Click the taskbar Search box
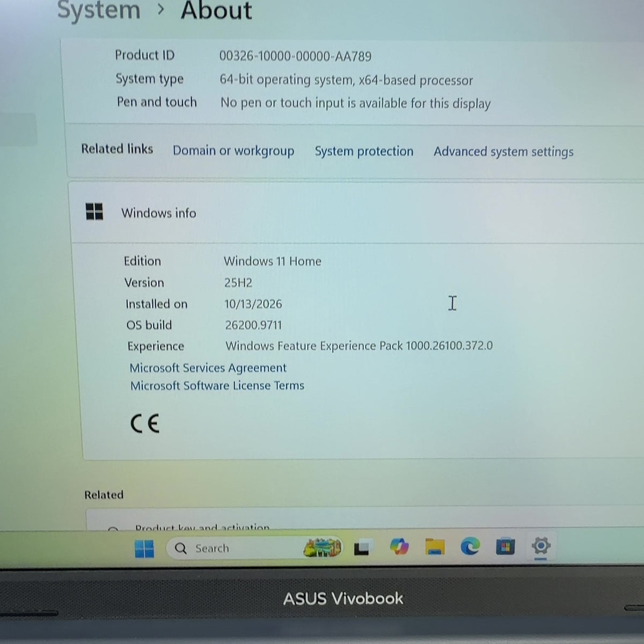Viewport: 644px width, 644px height. click(254, 548)
